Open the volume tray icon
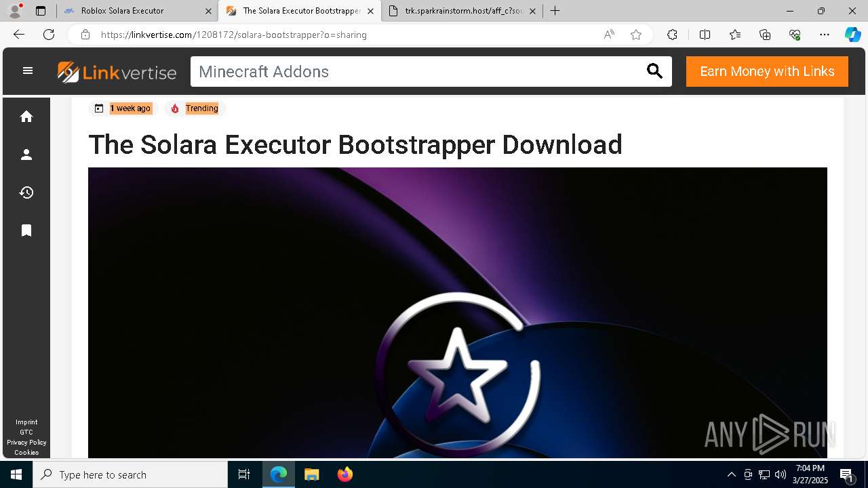The height and width of the screenshot is (488, 868). [780, 474]
